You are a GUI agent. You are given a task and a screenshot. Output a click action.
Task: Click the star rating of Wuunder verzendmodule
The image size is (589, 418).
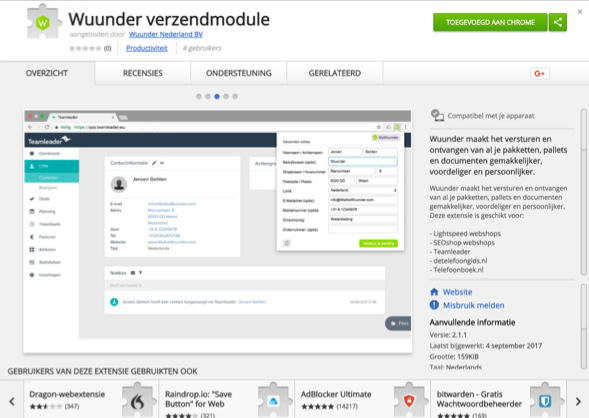pos(85,48)
